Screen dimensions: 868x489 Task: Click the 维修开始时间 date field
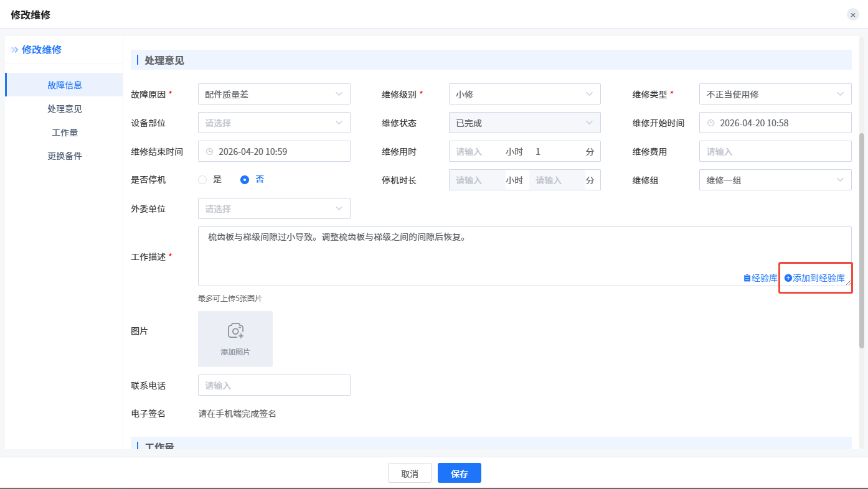click(775, 123)
